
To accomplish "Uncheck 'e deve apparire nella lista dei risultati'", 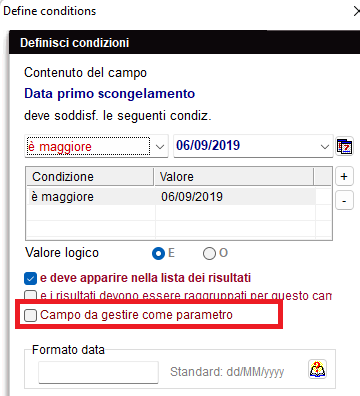I will (x=30, y=279).
